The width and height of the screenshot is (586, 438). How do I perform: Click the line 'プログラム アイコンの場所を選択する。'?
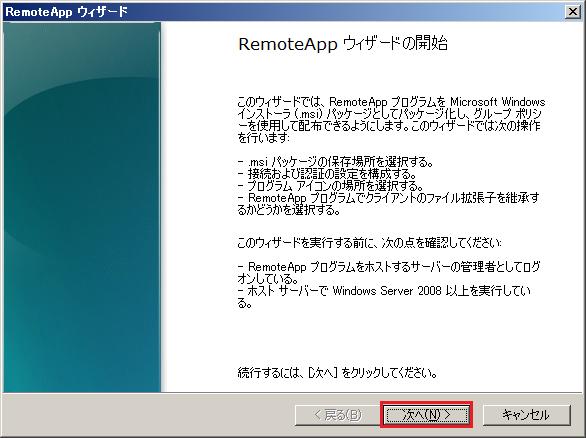click(x=331, y=186)
